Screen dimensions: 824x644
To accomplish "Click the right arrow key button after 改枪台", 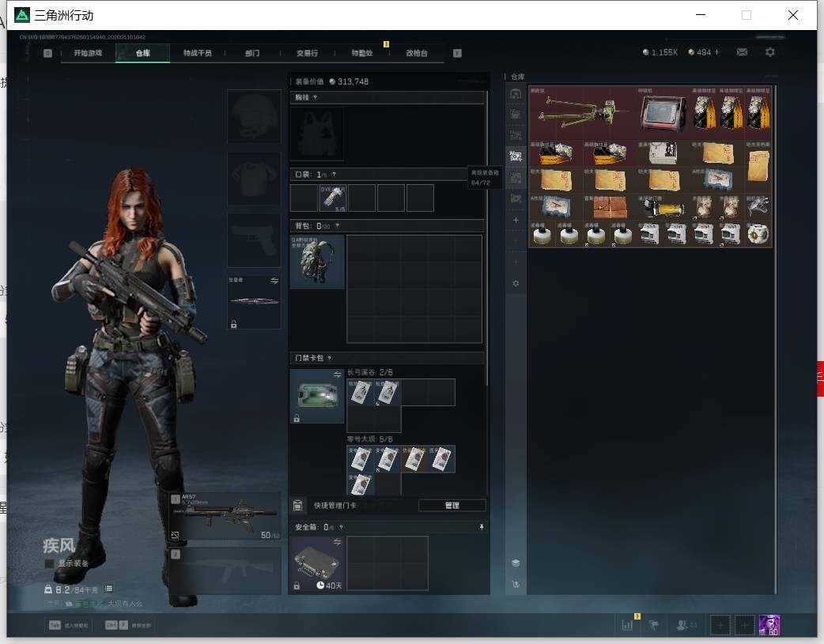I will coord(457,53).
